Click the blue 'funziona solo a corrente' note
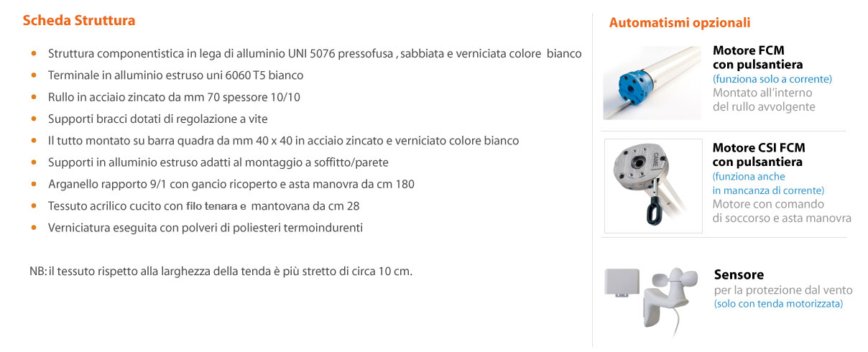This screenshot has width=868, height=352. pyautogui.click(x=772, y=79)
